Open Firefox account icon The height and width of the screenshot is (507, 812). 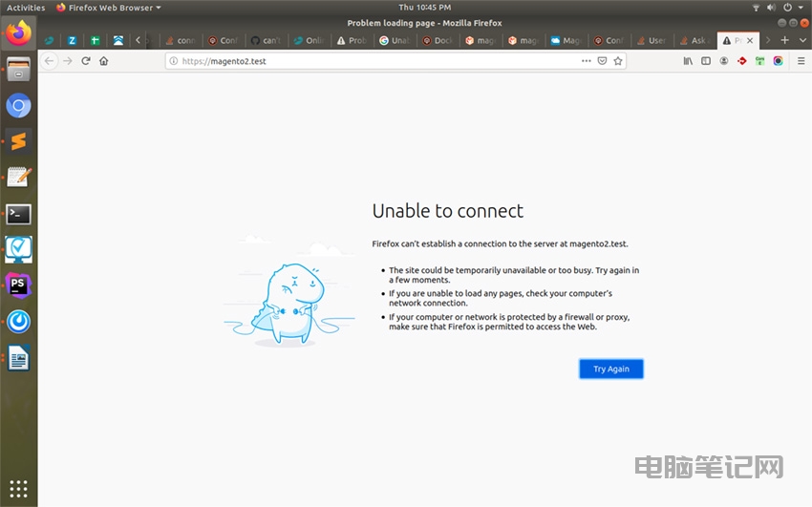pos(724,61)
